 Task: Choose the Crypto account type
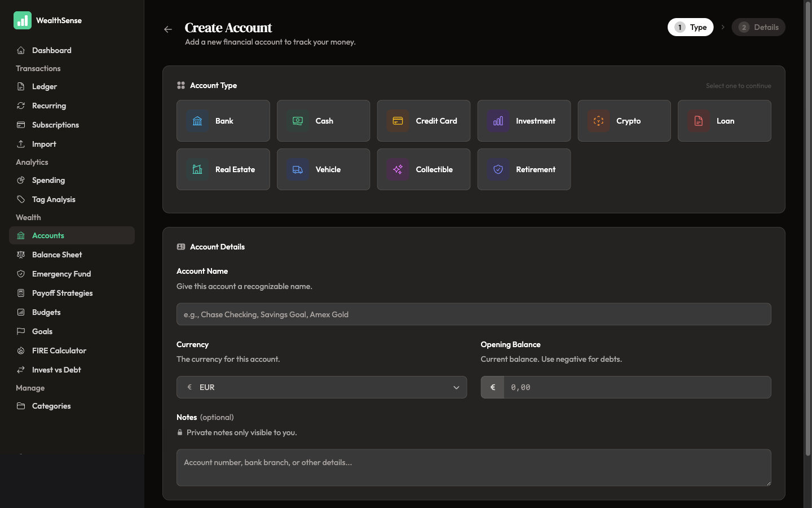click(624, 121)
